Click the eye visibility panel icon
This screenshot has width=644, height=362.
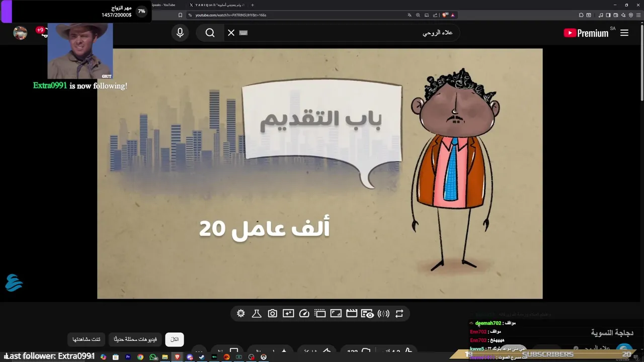367,314
